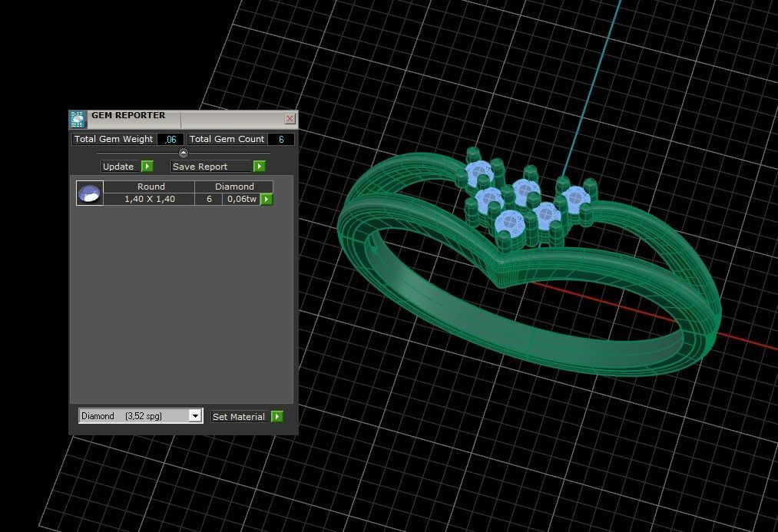
Task: Click the Save Report button
Action: tap(212, 167)
